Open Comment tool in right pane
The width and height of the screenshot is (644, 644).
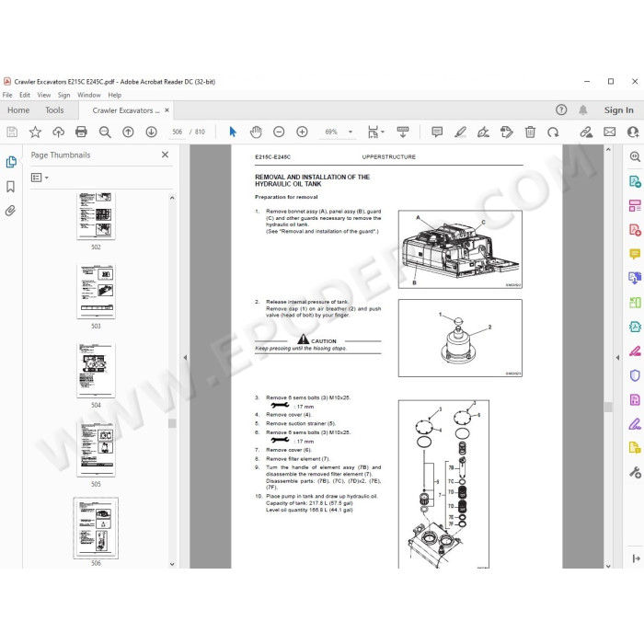(635, 254)
